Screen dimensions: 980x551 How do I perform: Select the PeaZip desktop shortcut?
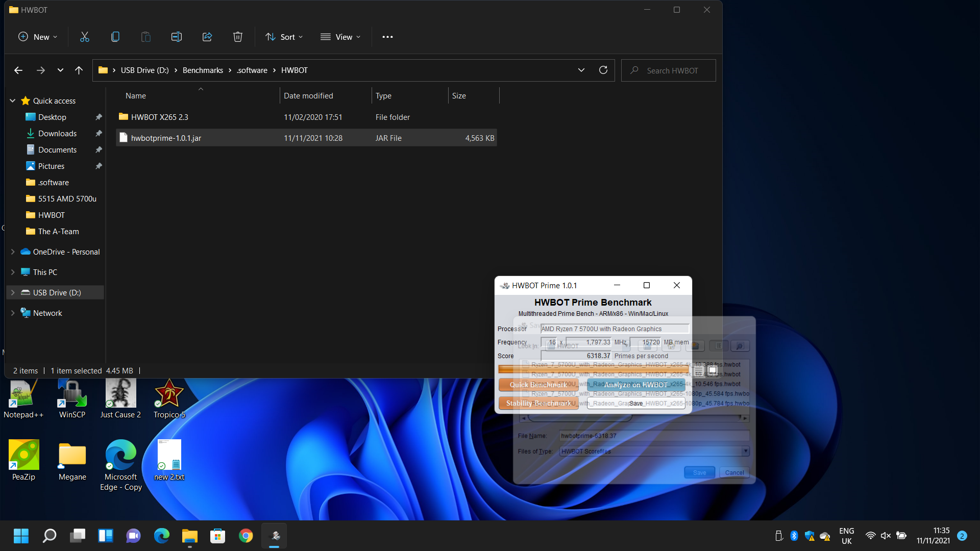[x=23, y=460]
